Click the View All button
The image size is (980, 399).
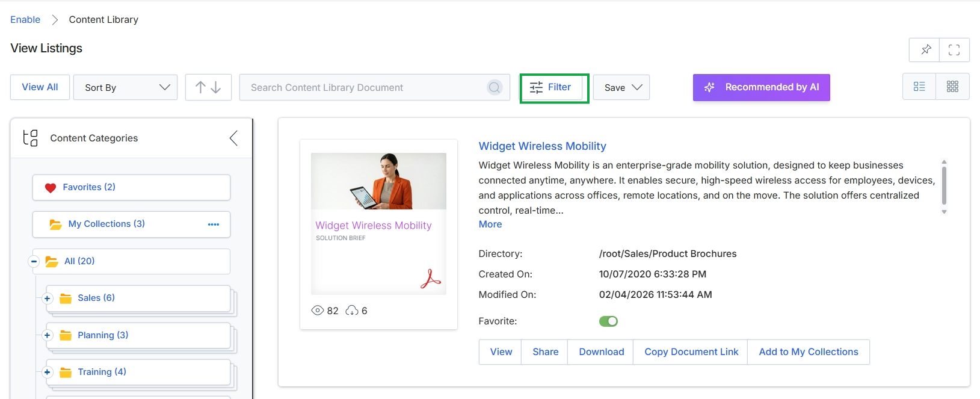click(40, 87)
